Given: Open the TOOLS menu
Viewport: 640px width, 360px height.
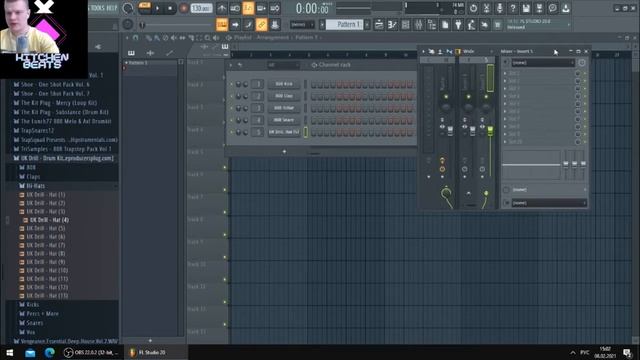Looking at the screenshot, I should point(98,8).
